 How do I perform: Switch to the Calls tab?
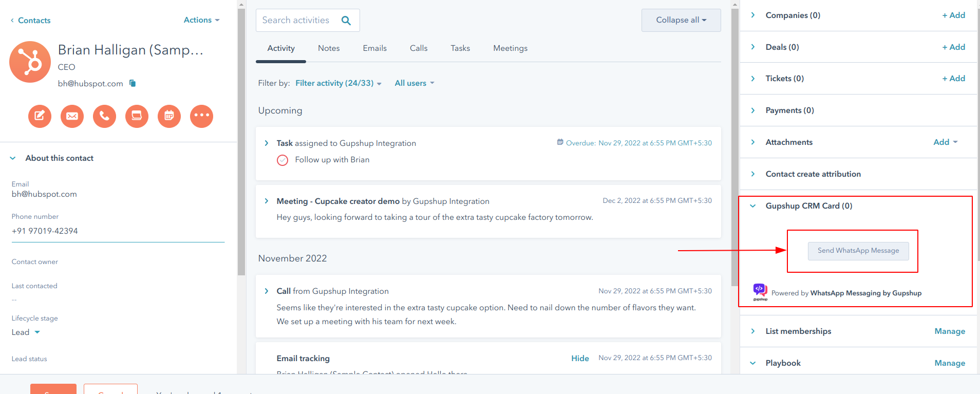(419, 48)
